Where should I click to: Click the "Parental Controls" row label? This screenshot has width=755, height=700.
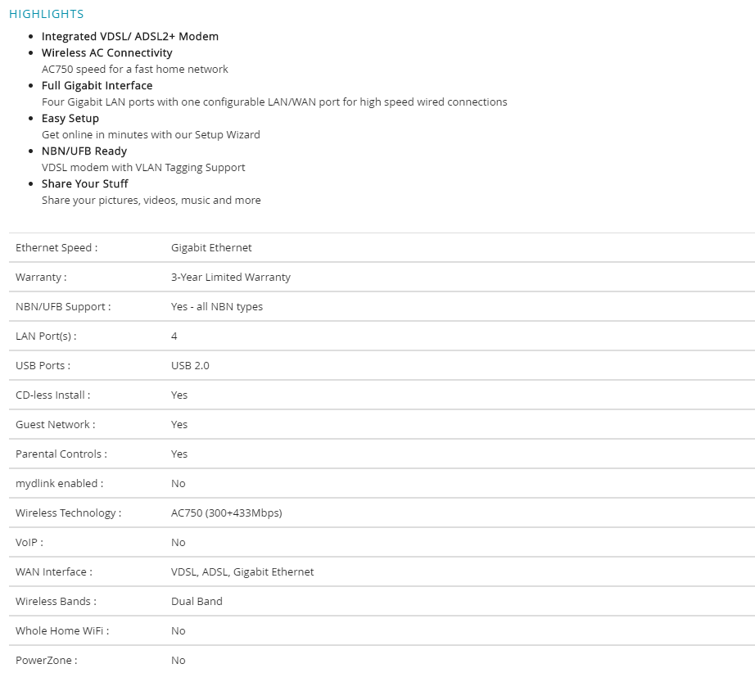coord(61,454)
